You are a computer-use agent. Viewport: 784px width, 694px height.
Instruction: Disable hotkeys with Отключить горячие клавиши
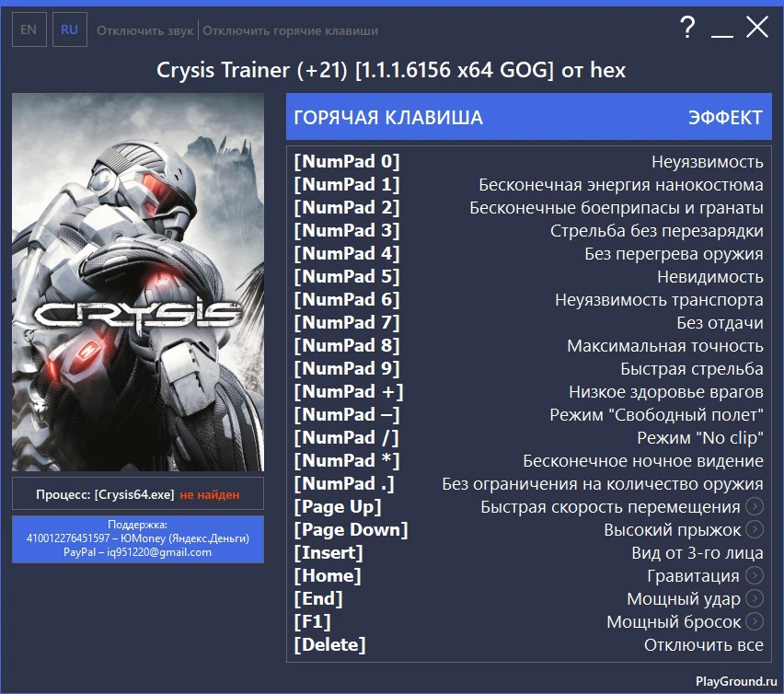coord(294,29)
